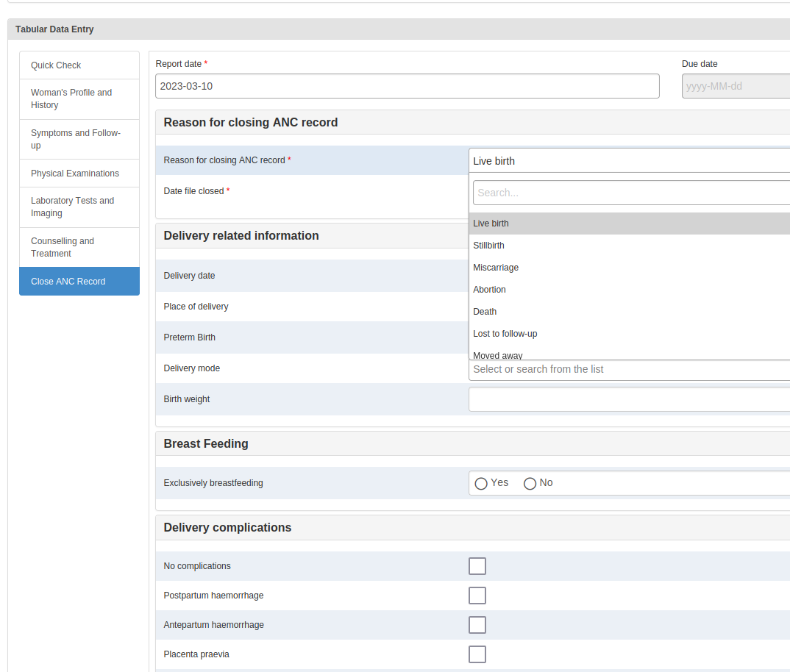The height and width of the screenshot is (672, 790).
Task: Select Counselling and Treatment tab
Action: 79,247
